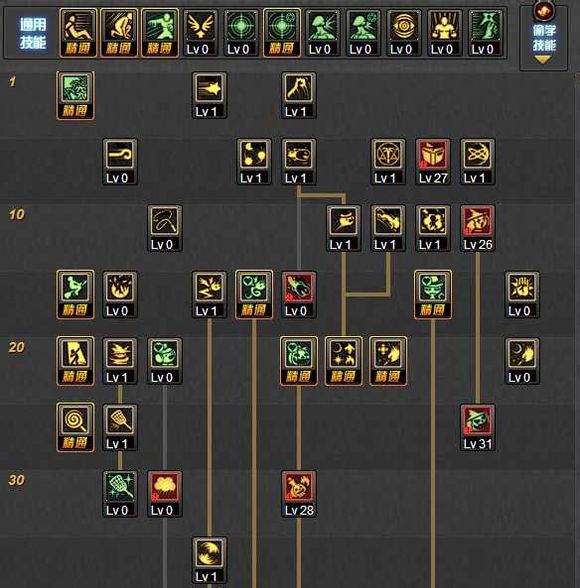Viewport: 580px width, 588px height.
Task: Select the sparkling green fly swatter skill
Action: coord(120,494)
